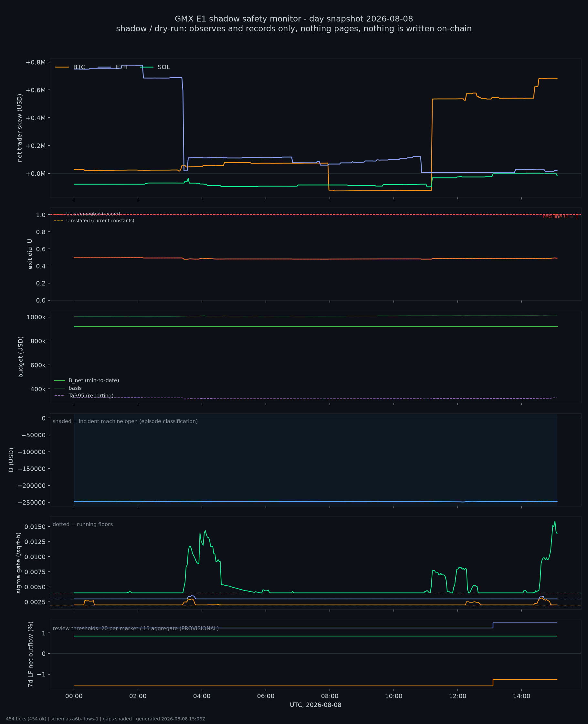Click the green line sample beside SOL legend
Image resolution: width=588 pixels, height=724 pixels.
pos(147,67)
